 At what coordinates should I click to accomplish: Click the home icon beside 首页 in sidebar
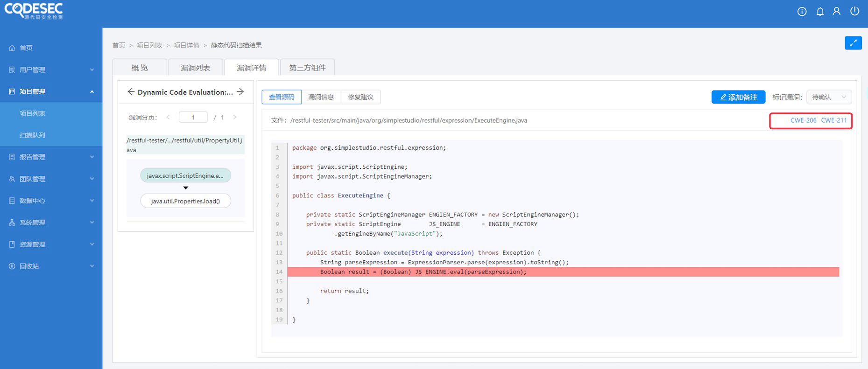point(12,48)
